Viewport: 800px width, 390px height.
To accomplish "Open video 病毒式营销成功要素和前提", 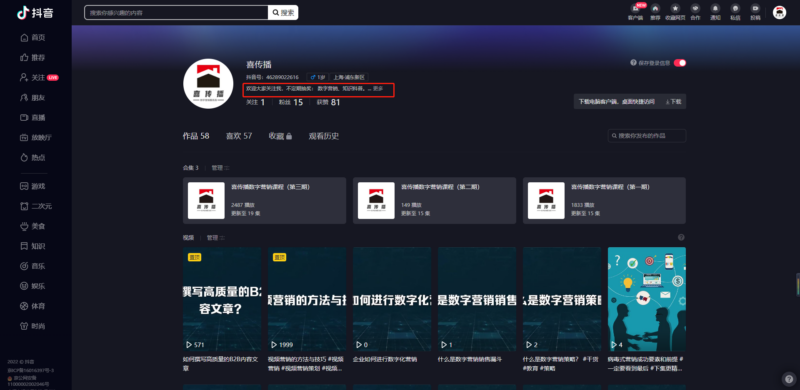I will coord(646,299).
